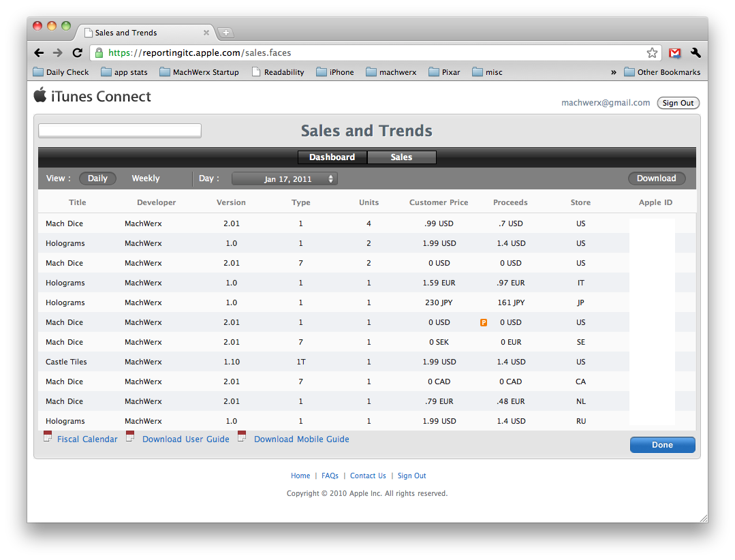Viewport: 735px width, 560px height.
Task: Select the Sales tab
Action: (x=402, y=157)
